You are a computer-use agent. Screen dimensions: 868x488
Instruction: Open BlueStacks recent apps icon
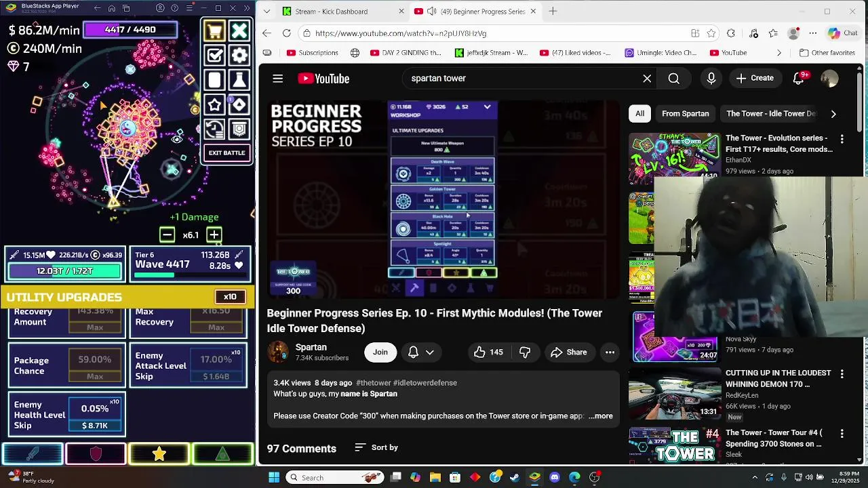126,8
